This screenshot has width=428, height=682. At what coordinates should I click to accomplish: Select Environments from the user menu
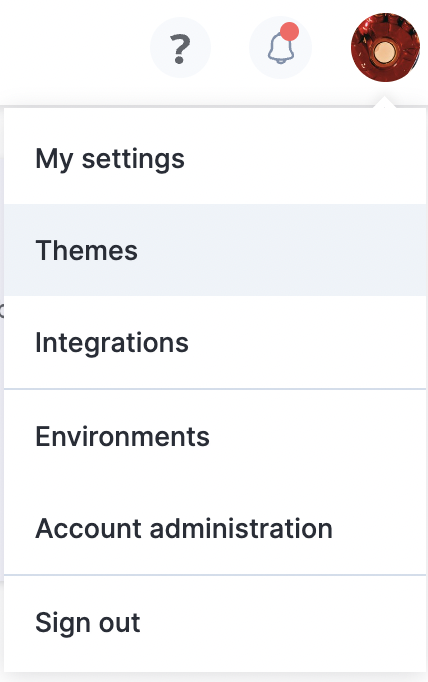pyautogui.click(x=215, y=436)
